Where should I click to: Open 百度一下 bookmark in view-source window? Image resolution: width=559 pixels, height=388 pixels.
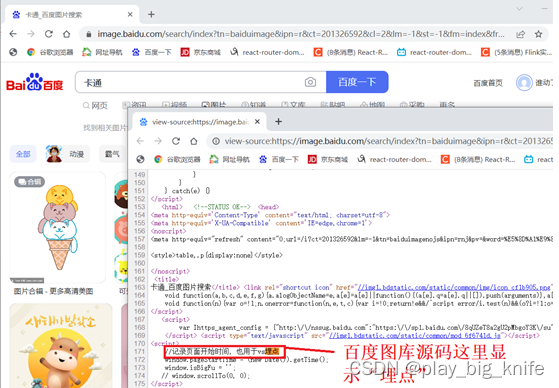coord(279,159)
